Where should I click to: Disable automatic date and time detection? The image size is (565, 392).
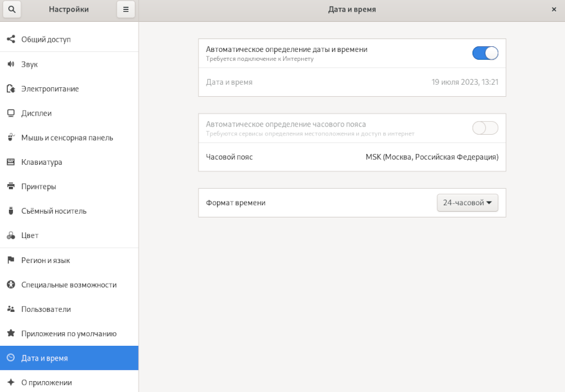coord(485,53)
